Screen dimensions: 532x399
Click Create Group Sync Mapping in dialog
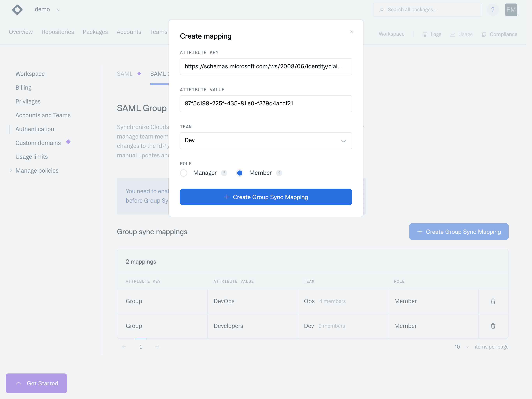(266, 197)
